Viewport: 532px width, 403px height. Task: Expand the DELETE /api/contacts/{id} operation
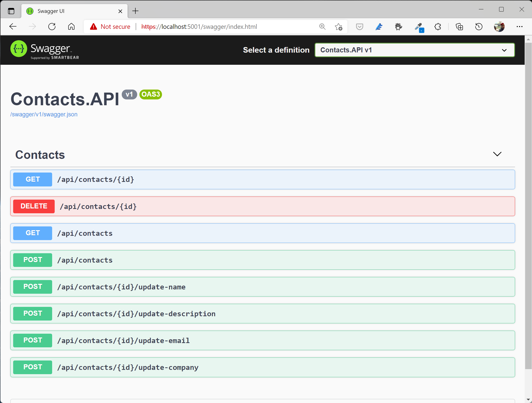click(262, 206)
